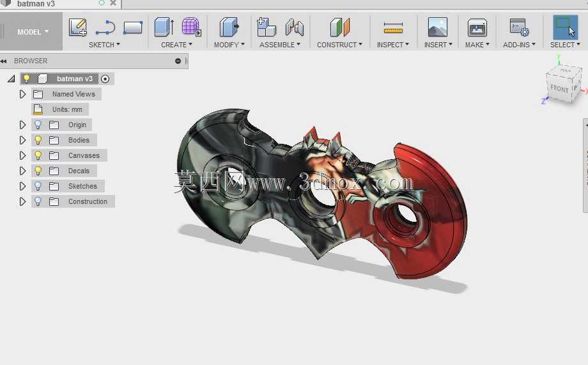Close the batman v3 document tab

pos(113,3)
